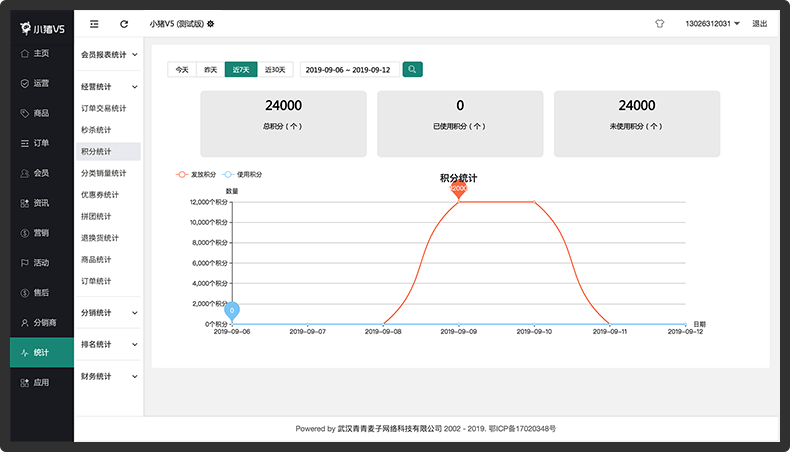The height and width of the screenshot is (452, 790).
Task: Click the 退出 logout link
Action: coord(759,24)
